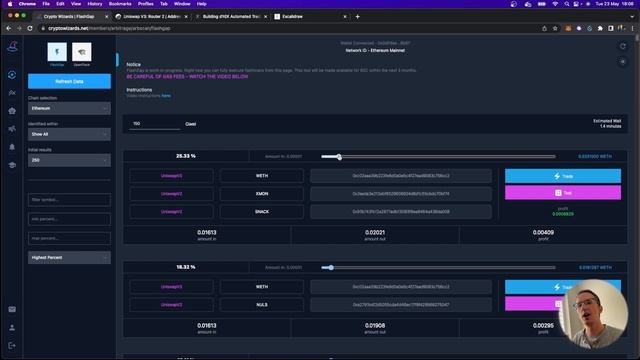The image size is (640, 360).
Task: Open the History menu
Action: tap(95, 4)
